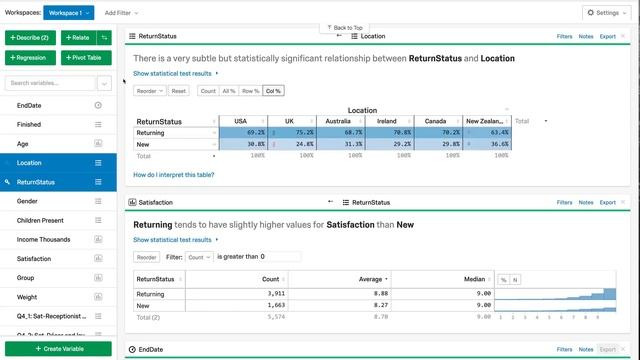Sort by the Average column header
The height and width of the screenshot is (360, 640).
click(370, 279)
